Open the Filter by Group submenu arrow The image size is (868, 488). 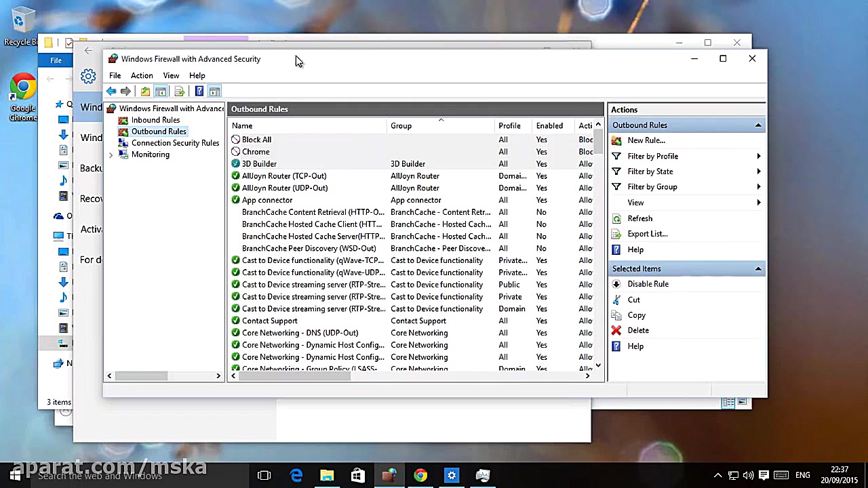pos(758,187)
